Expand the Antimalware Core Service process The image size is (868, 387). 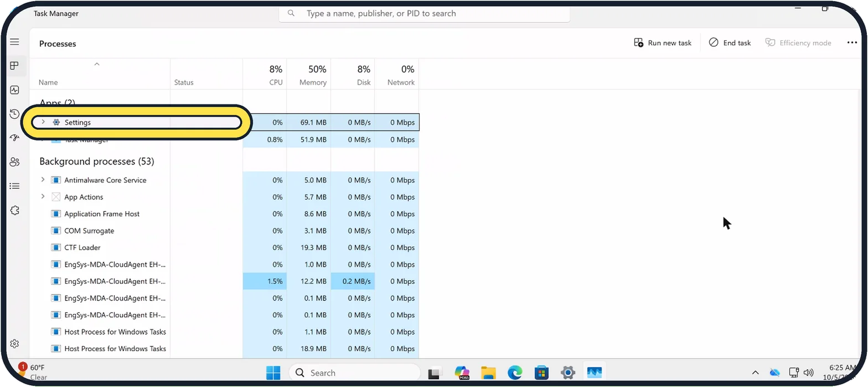43,180
